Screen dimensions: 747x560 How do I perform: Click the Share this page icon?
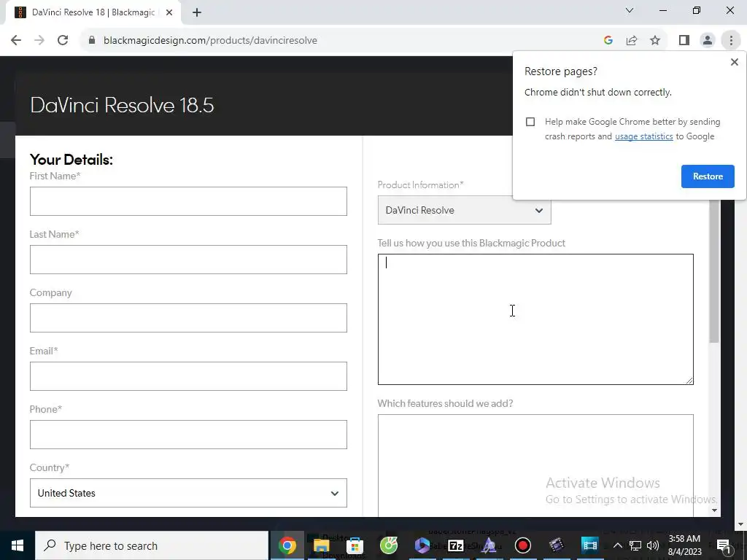click(632, 41)
